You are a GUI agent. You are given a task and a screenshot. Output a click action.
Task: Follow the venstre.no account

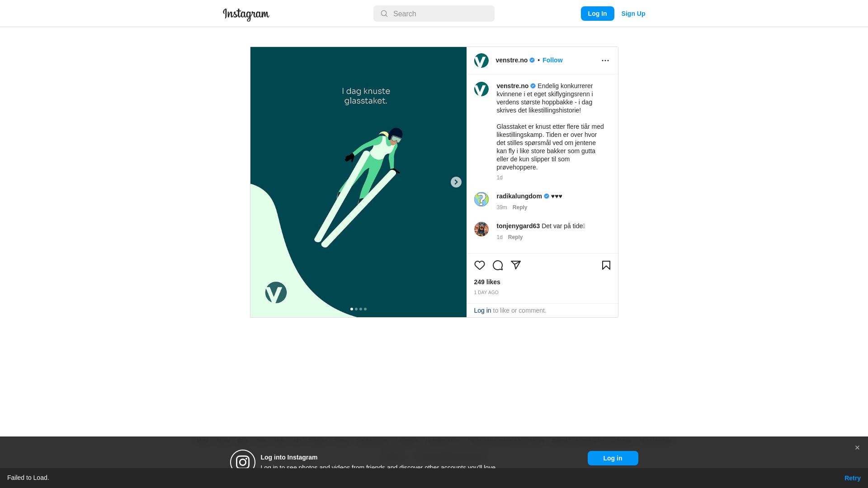pyautogui.click(x=552, y=60)
